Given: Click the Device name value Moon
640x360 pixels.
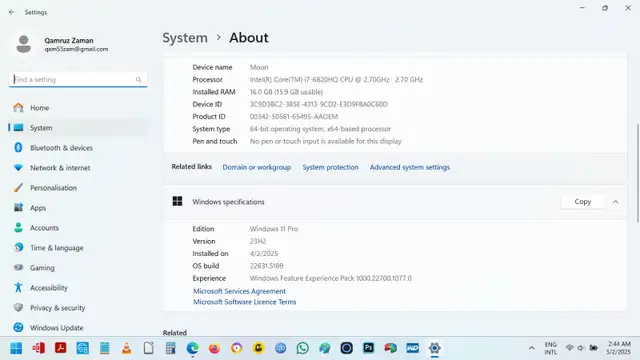Looking at the screenshot, I should click(x=259, y=67).
